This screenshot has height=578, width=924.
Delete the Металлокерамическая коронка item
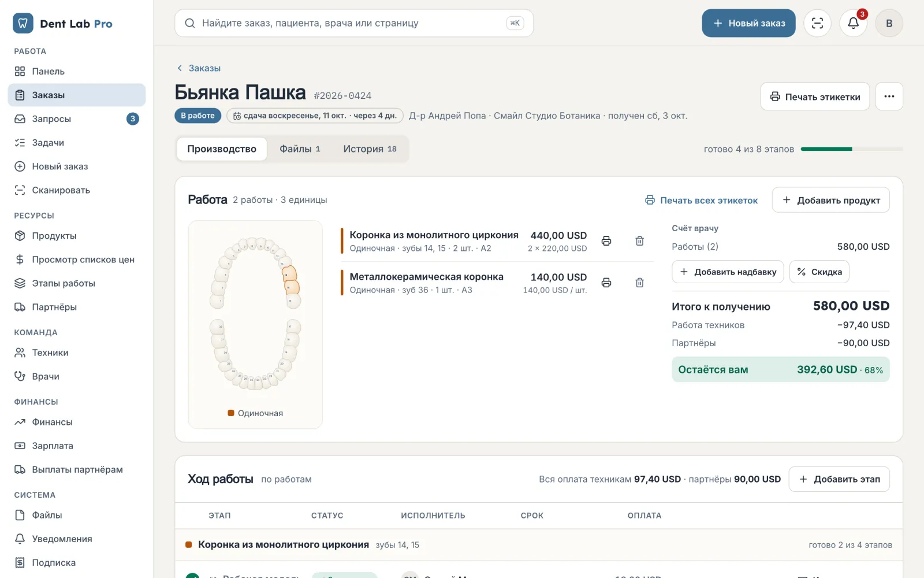[x=640, y=283]
